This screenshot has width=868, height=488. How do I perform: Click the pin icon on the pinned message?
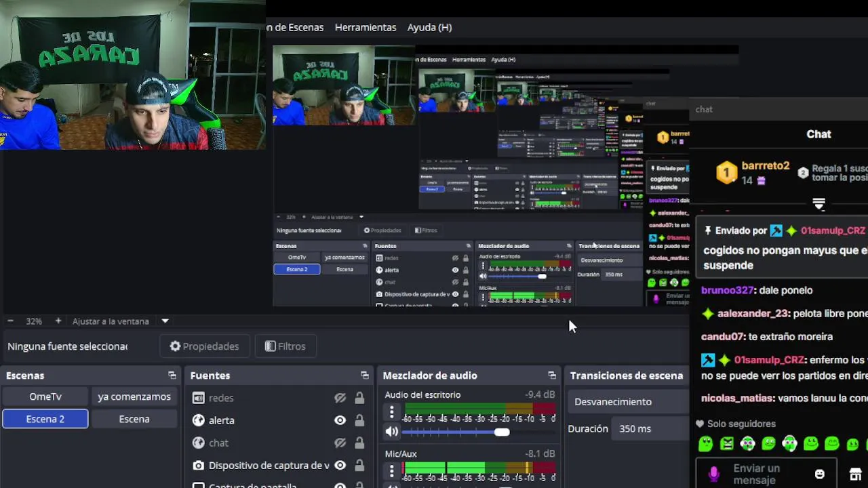pos(708,230)
